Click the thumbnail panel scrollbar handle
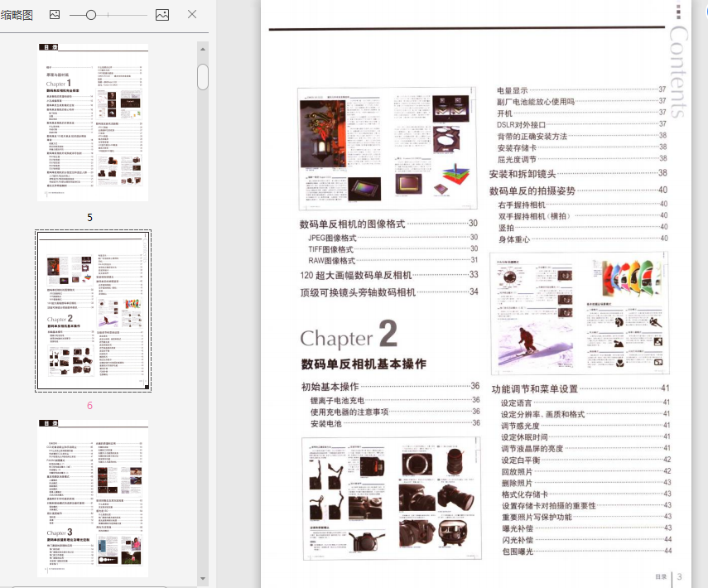 tap(203, 76)
